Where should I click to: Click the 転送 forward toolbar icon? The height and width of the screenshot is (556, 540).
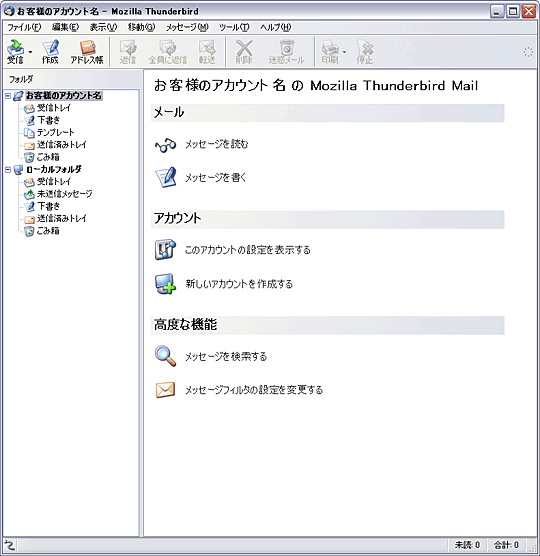[x=207, y=52]
